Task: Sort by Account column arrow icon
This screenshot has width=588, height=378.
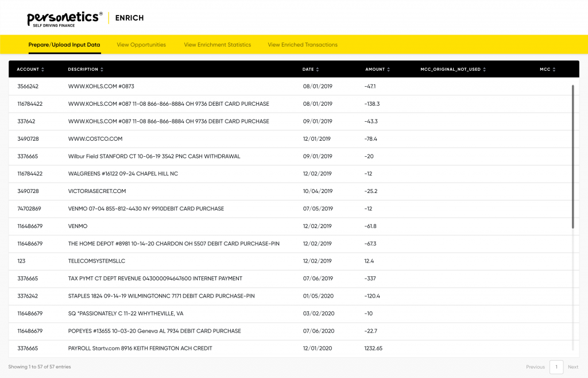Action: [43, 70]
